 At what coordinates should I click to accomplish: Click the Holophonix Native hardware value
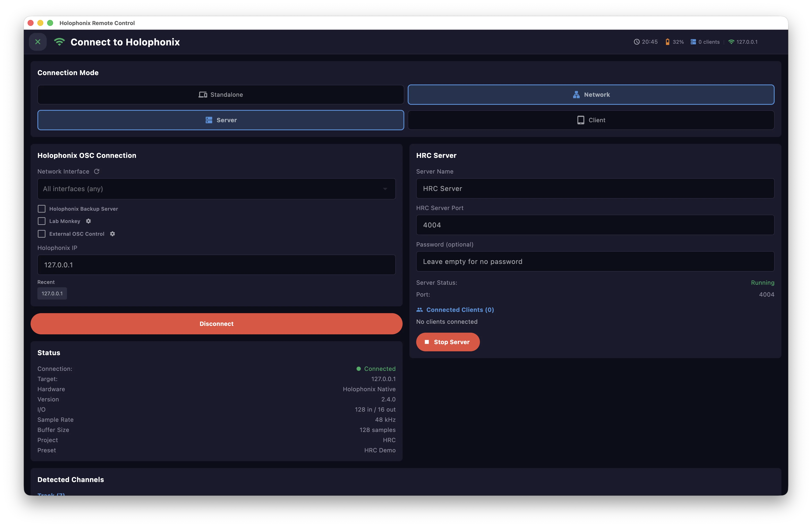(x=369, y=389)
